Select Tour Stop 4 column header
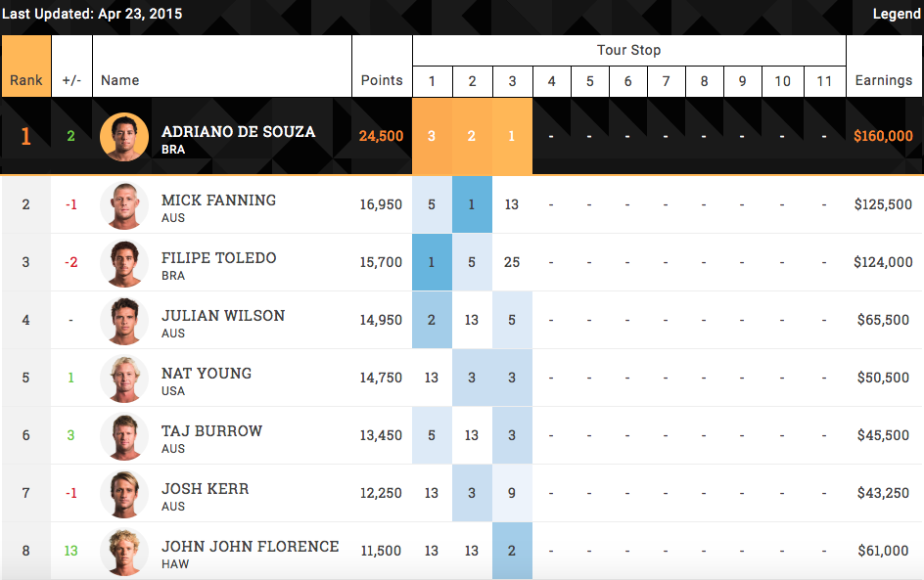This screenshot has width=924, height=580. tap(551, 81)
